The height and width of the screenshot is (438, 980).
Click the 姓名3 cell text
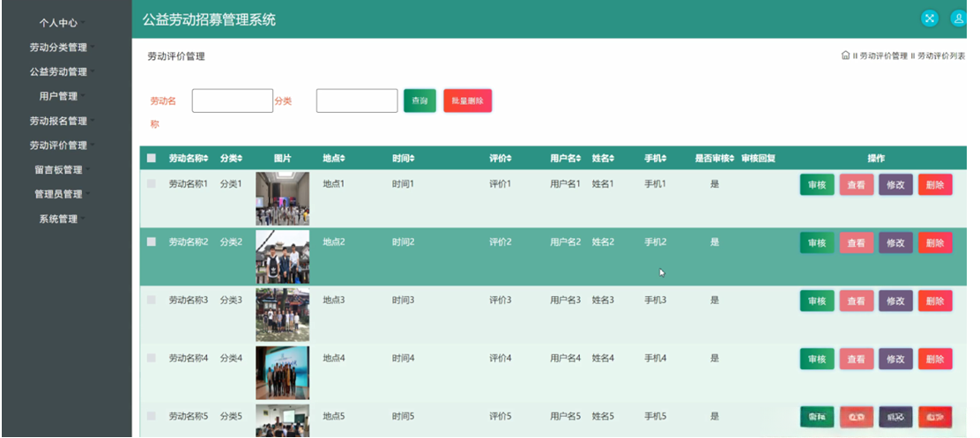603,300
